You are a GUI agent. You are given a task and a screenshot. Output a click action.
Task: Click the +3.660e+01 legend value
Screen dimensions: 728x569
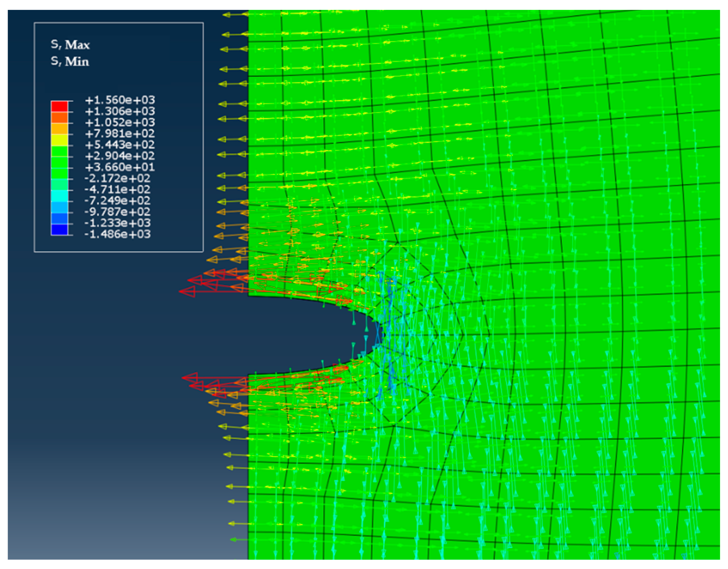pos(120,167)
